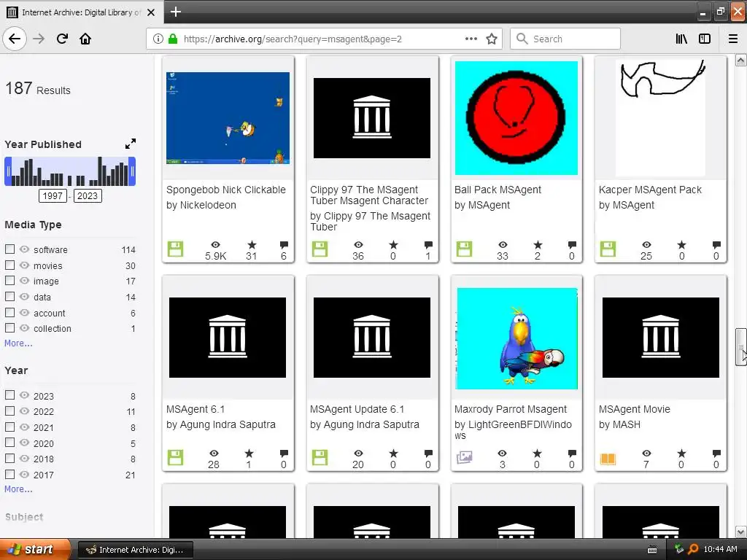Tick the account media type checkbox
747x560 pixels.
tap(9, 312)
